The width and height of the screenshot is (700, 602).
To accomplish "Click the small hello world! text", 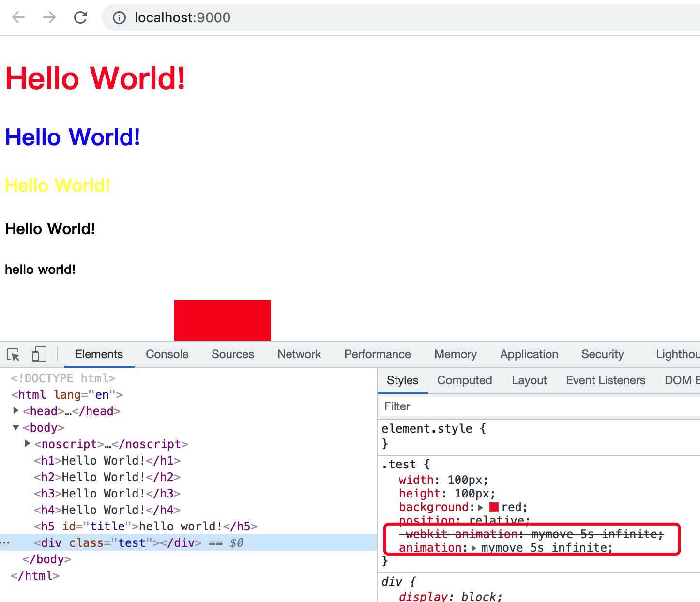I will click(40, 270).
